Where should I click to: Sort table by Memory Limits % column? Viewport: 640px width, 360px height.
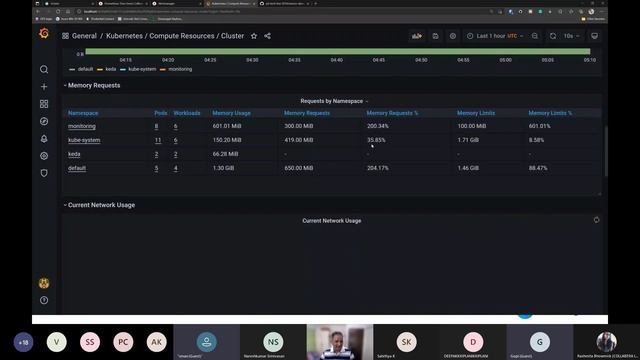tap(550, 113)
